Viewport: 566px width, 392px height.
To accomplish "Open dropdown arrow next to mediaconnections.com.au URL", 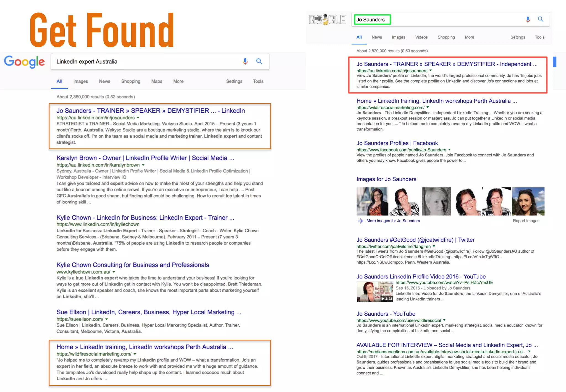I will click(529, 351).
